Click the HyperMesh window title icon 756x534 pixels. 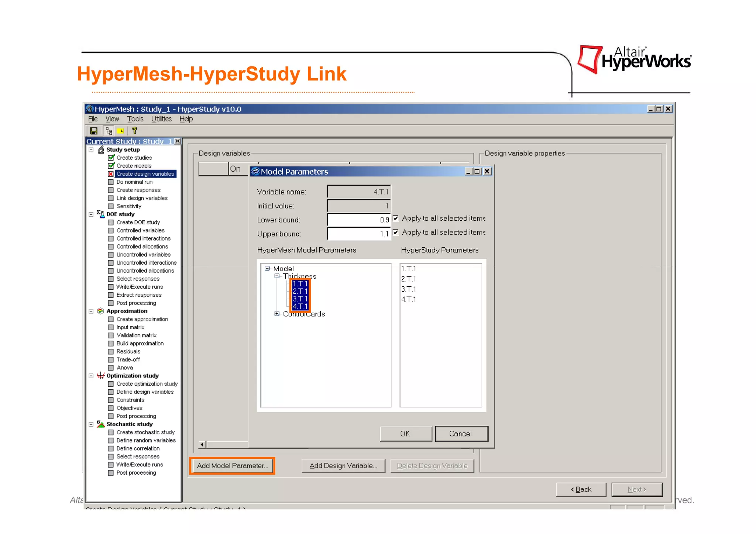89,109
